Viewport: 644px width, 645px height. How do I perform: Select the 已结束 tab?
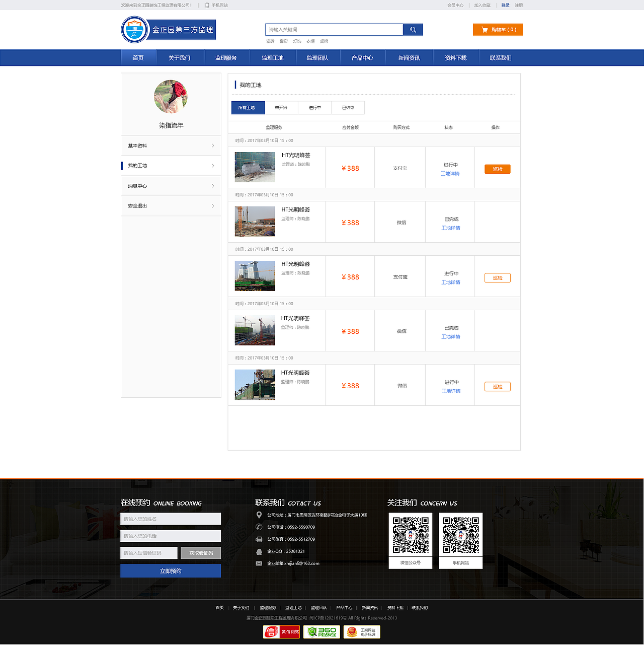click(x=348, y=108)
